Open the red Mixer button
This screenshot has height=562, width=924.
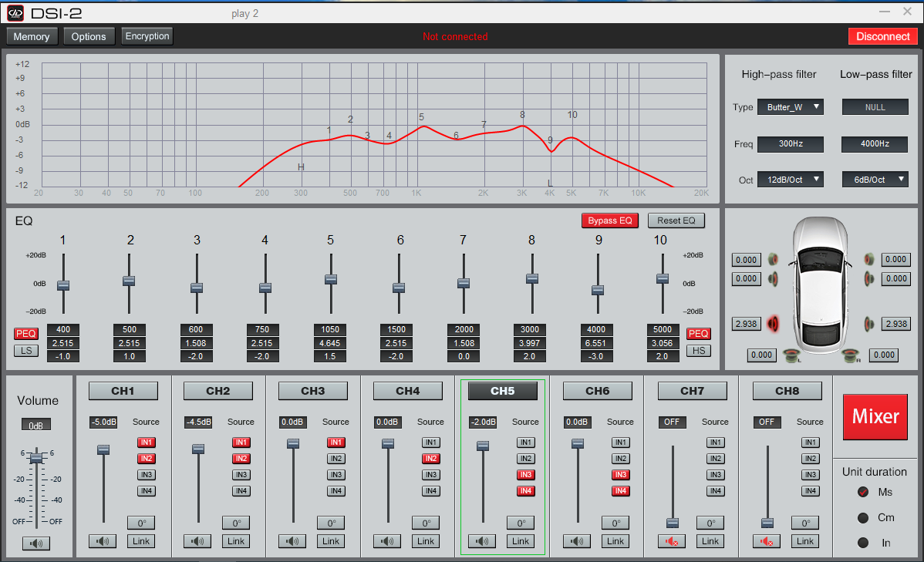pos(875,416)
